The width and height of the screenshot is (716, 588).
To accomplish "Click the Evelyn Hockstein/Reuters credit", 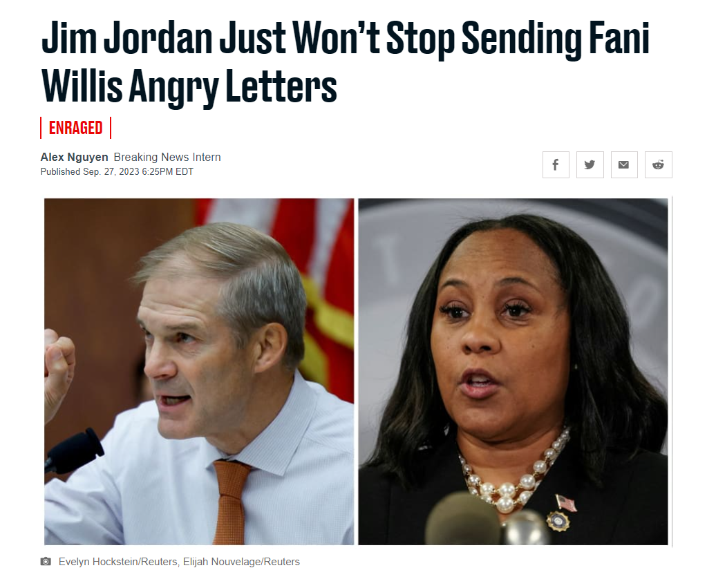I will pyautogui.click(x=117, y=562).
